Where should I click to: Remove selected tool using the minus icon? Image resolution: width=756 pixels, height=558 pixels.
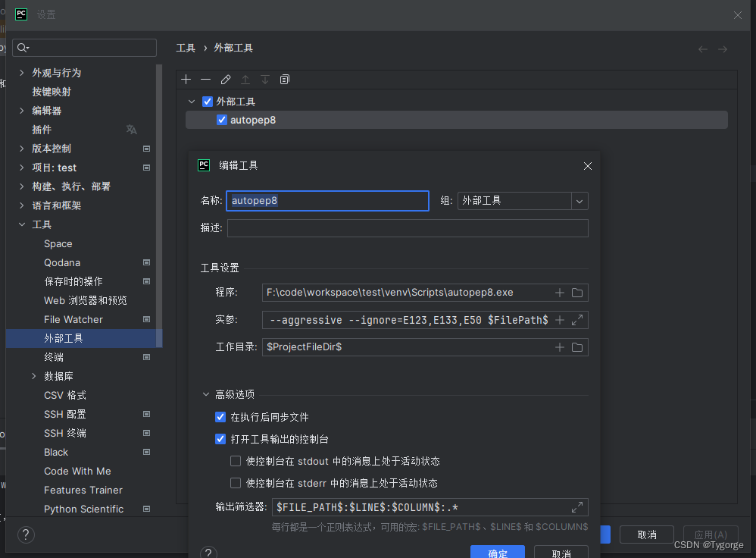coord(205,79)
